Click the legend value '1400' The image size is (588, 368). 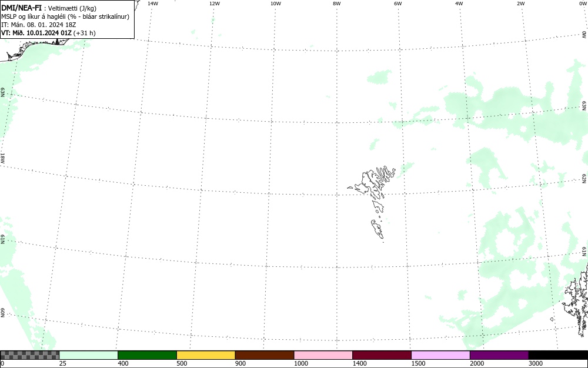click(x=360, y=363)
